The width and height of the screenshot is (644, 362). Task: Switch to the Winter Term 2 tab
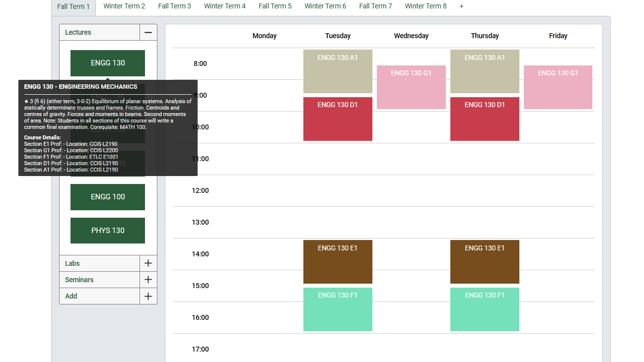124,6
